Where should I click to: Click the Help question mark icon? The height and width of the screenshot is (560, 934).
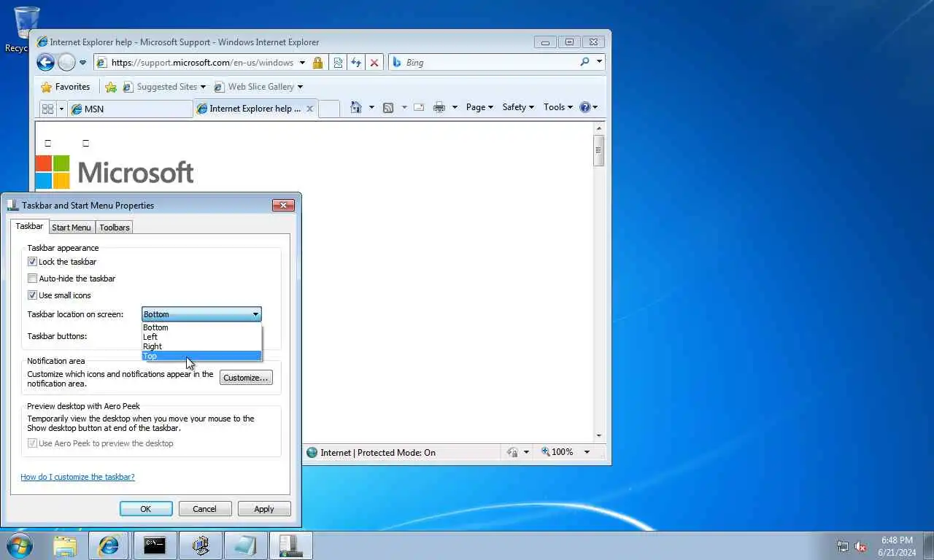pyautogui.click(x=584, y=107)
